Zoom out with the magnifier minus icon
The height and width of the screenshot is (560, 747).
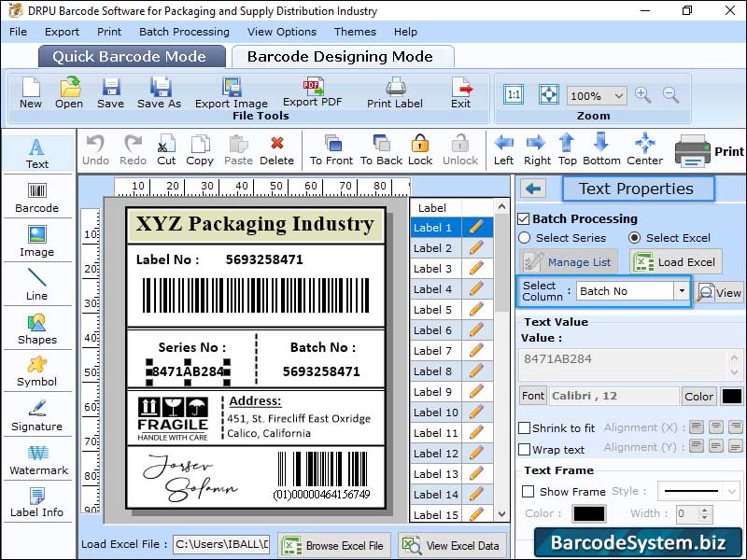[670, 95]
